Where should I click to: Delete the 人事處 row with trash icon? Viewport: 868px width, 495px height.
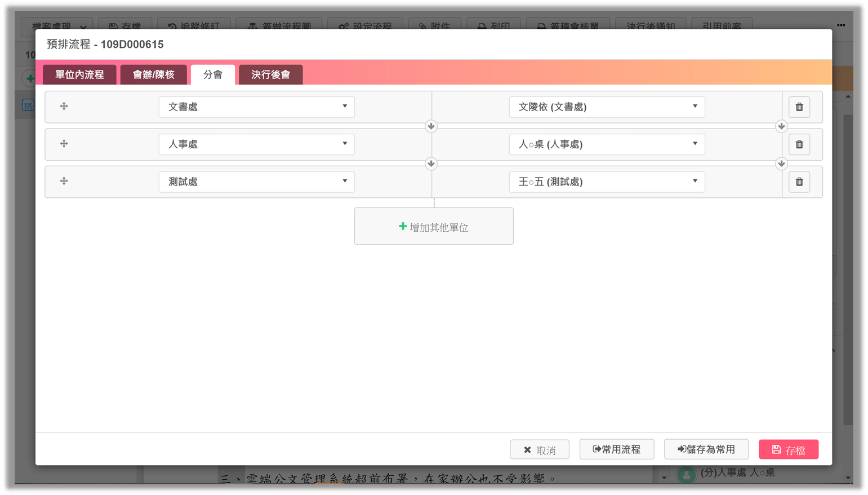tap(799, 144)
